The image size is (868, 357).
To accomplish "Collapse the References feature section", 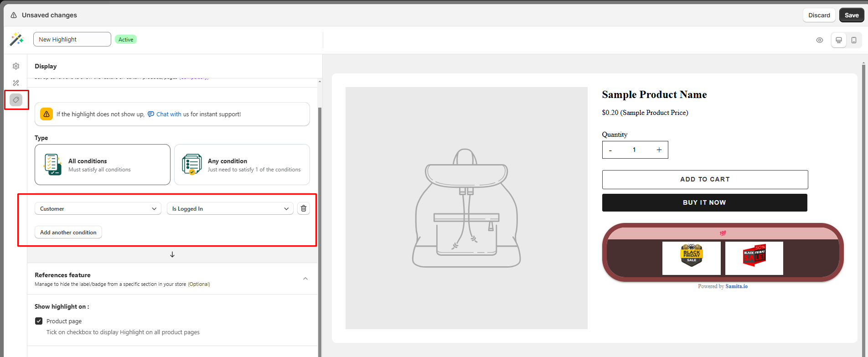I will [x=305, y=279].
